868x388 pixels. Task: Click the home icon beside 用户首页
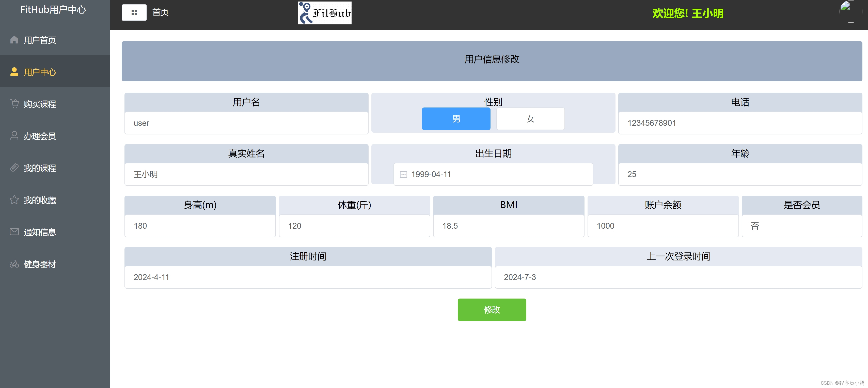coord(14,40)
